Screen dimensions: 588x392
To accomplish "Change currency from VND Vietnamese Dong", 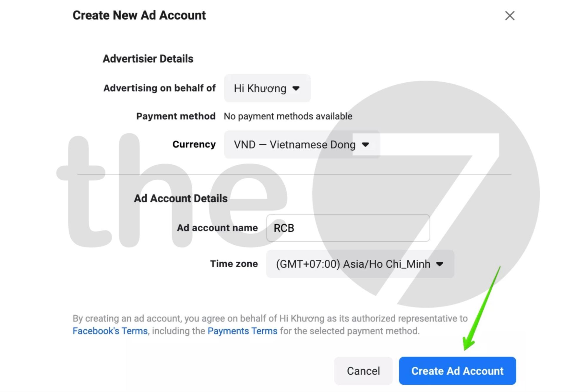I will click(x=302, y=144).
